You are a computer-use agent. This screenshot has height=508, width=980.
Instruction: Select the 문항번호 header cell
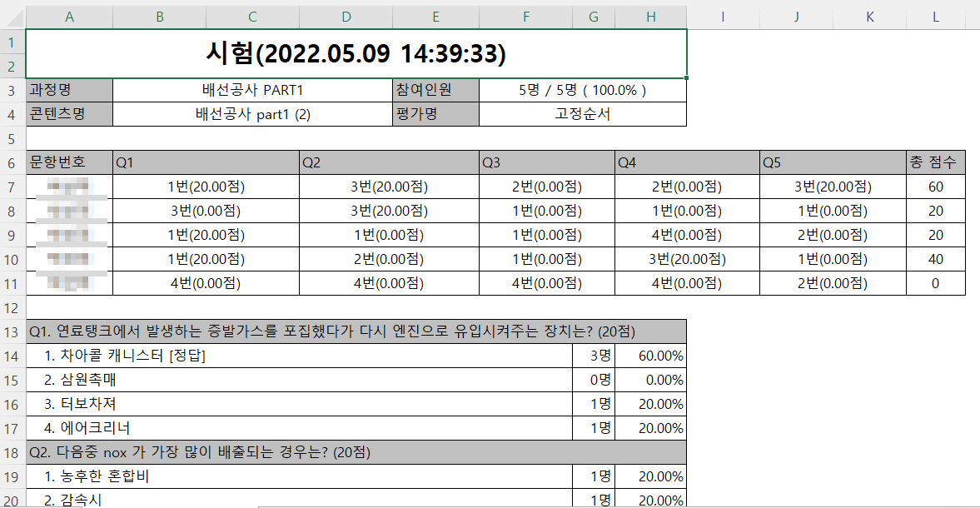69,162
